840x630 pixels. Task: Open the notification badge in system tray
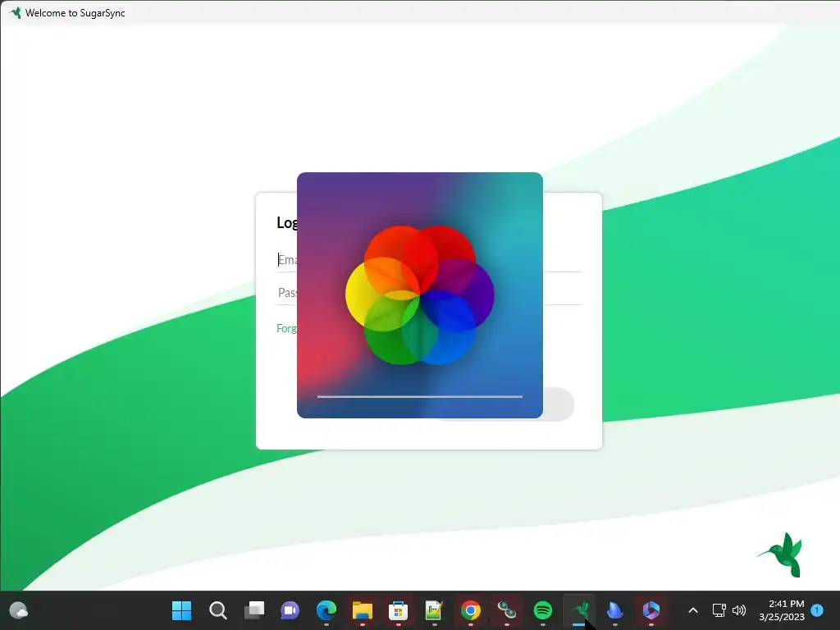click(817, 610)
